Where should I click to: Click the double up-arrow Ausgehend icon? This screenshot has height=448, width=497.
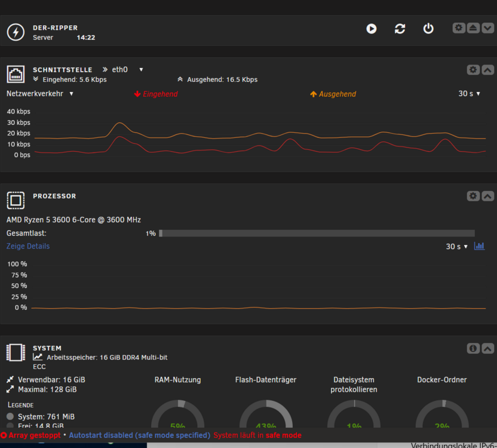coord(180,79)
